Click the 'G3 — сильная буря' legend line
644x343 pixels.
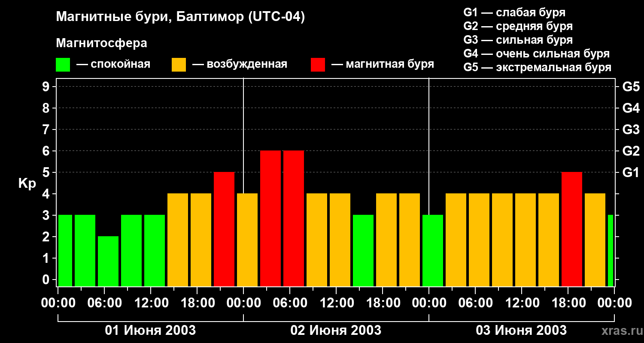click(x=518, y=40)
